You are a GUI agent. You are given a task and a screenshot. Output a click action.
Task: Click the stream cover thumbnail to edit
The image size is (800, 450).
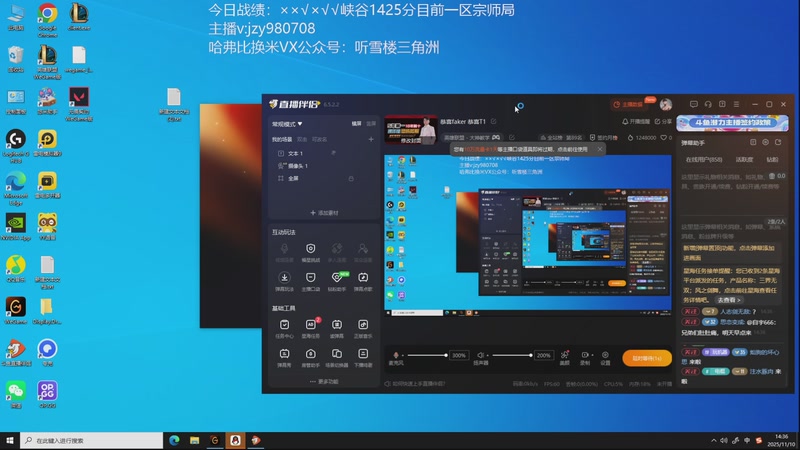pyautogui.click(x=411, y=131)
